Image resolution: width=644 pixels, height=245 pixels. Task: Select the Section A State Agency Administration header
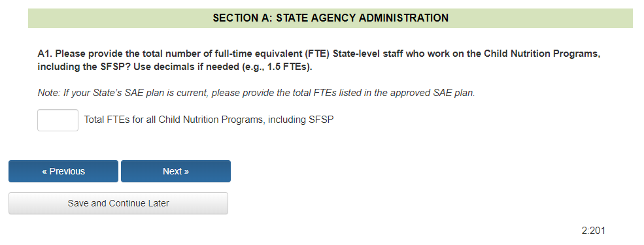tap(330, 18)
